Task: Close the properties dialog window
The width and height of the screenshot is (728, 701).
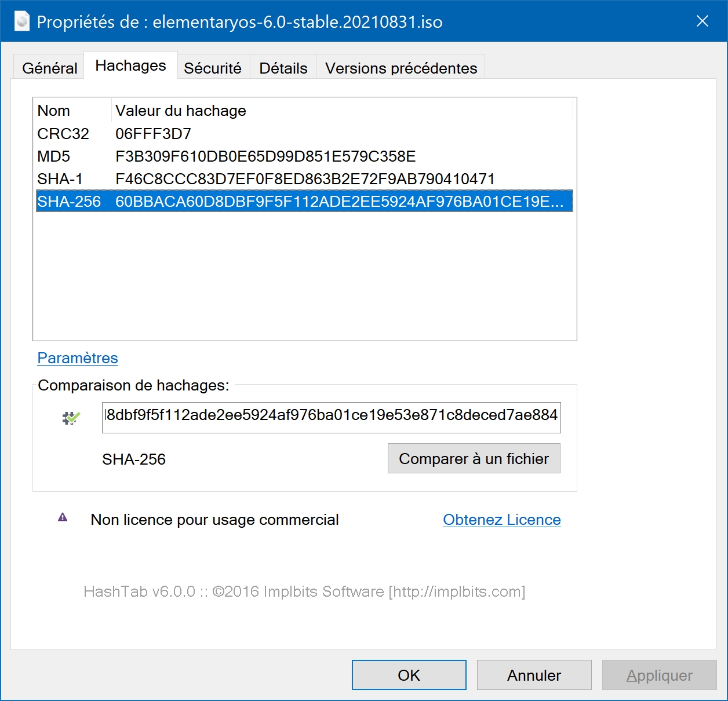Action: 702,21
